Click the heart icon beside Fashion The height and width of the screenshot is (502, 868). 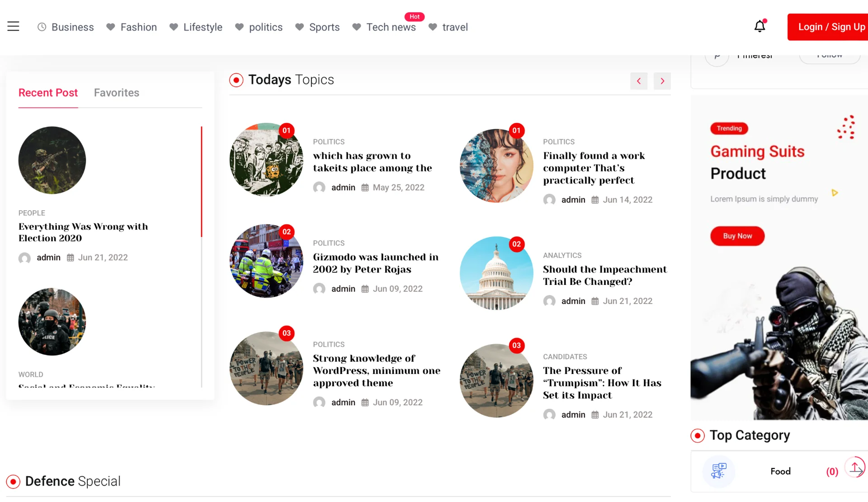pyautogui.click(x=110, y=27)
